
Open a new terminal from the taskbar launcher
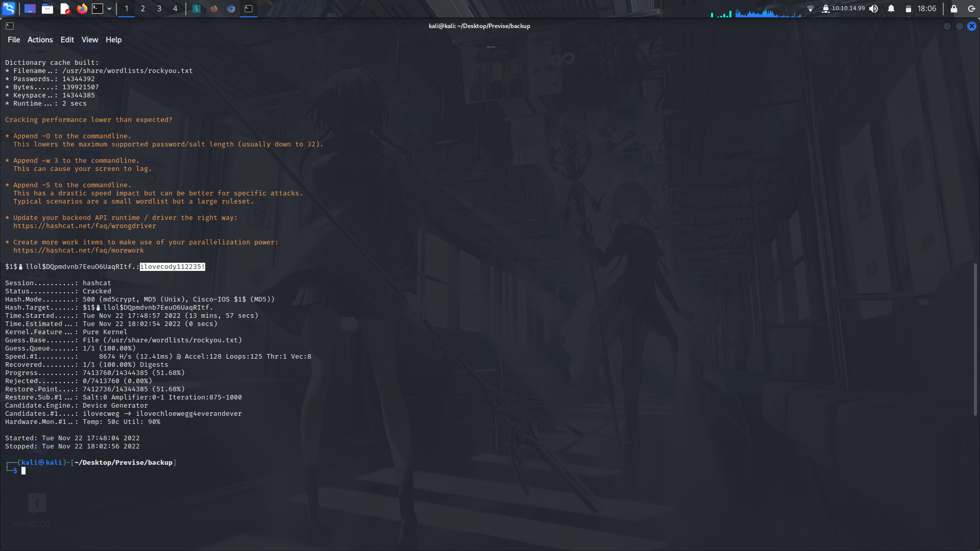(97, 9)
